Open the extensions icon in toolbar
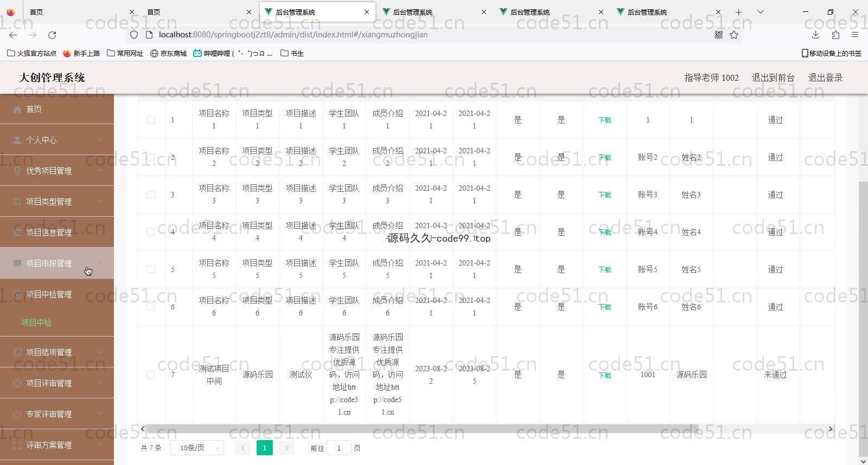The width and height of the screenshot is (868, 465). [835, 35]
